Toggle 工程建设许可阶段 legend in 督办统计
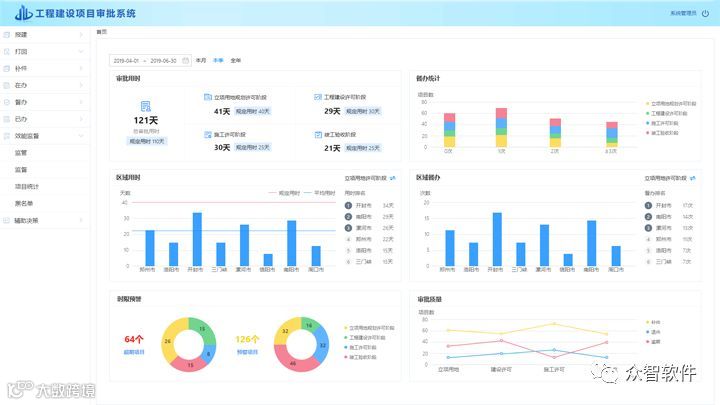 click(667, 113)
